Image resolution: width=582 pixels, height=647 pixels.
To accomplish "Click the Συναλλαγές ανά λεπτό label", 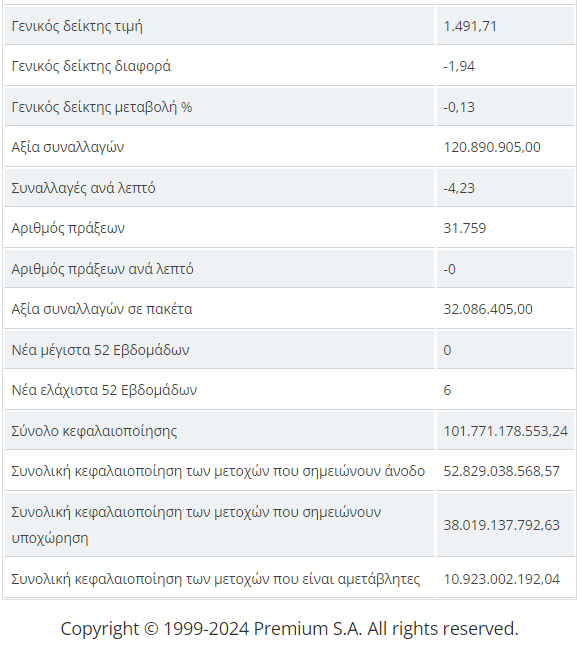I will click(83, 188).
